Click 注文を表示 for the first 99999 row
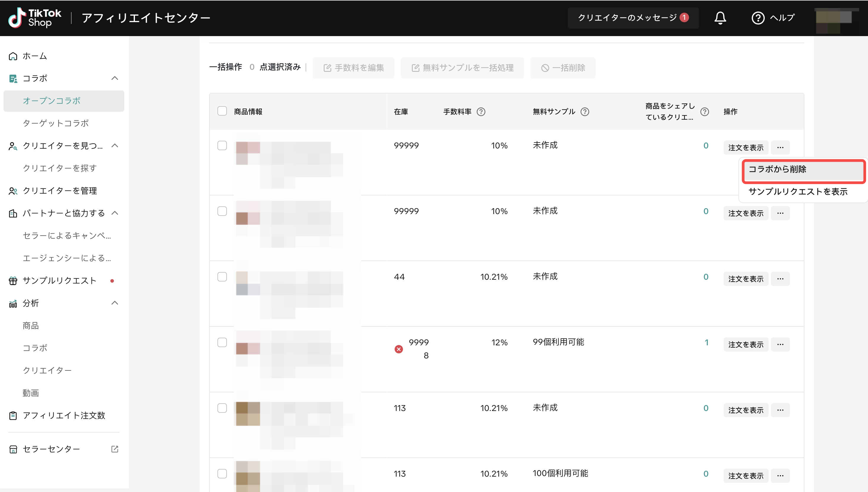 746,147
